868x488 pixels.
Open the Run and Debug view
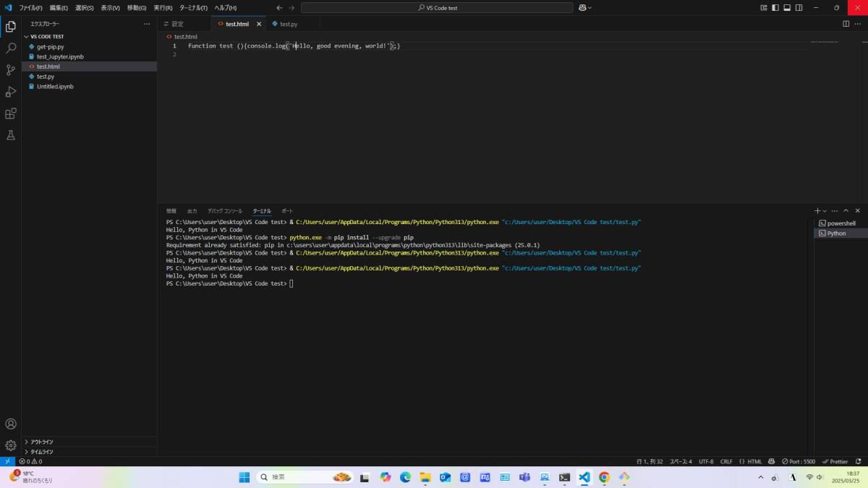click(x=11, y=92)
